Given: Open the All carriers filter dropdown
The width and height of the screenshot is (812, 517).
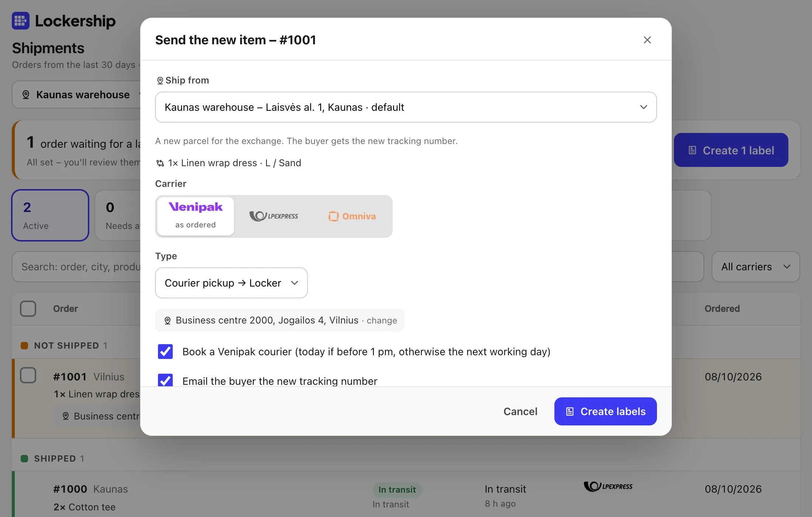Looking at the screenshot, I should (756, 267).
